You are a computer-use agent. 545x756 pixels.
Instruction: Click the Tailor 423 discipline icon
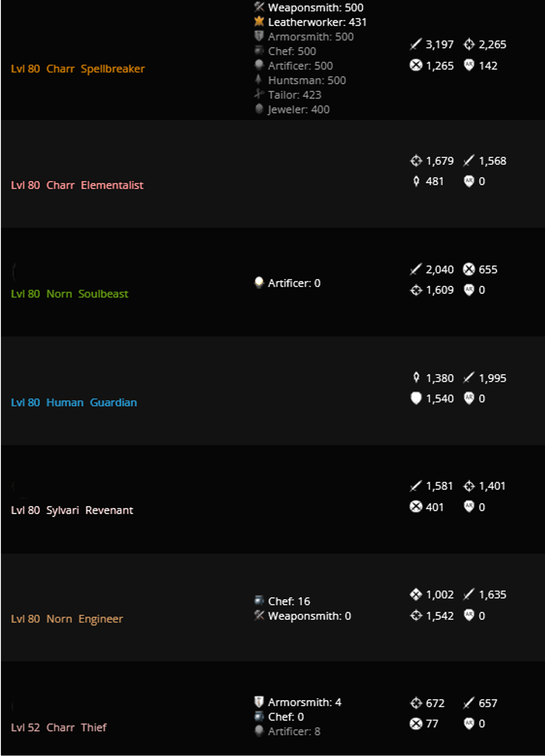tap(259, 94)
